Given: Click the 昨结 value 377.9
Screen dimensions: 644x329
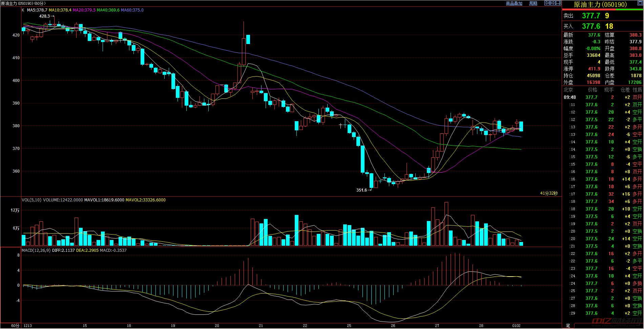Looking at the screenshot, I should [x=636, y=42].
